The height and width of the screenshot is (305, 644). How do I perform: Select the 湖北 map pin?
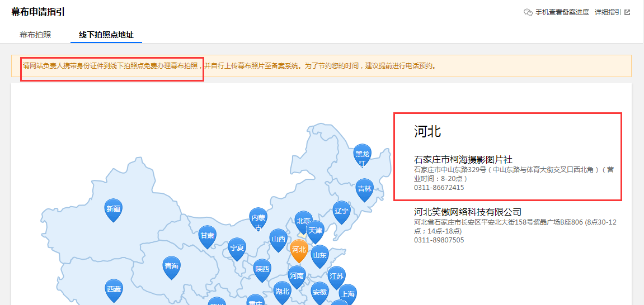tap(282, 293)
